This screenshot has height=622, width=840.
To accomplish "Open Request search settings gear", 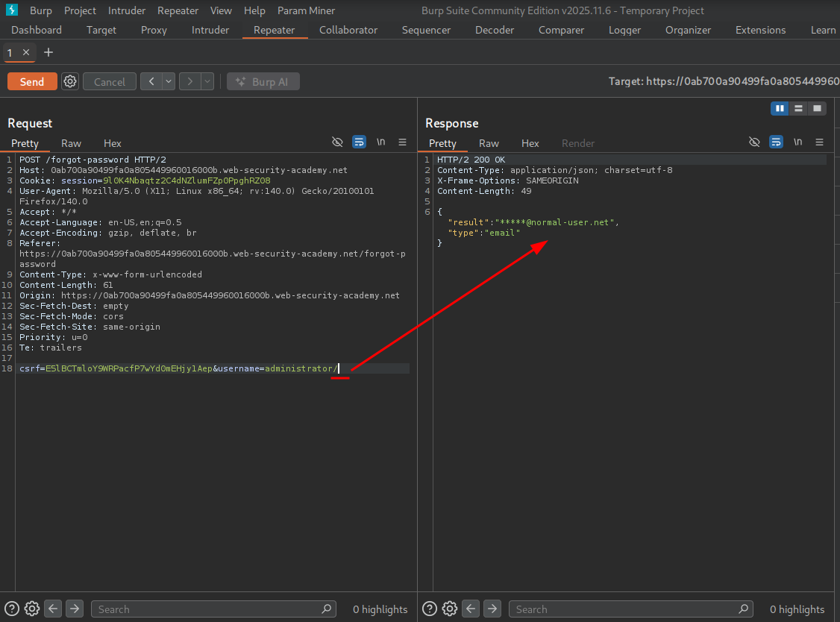I will [32, 609].
